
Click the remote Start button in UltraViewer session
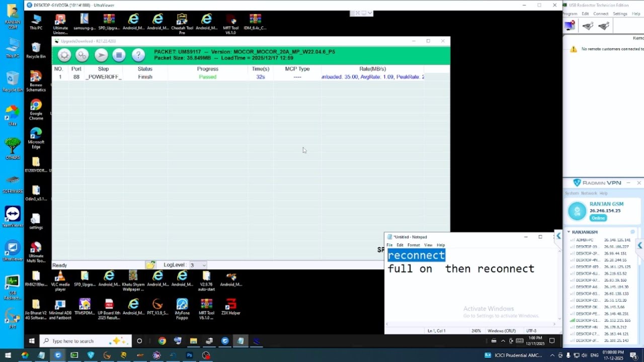(32, 341)
